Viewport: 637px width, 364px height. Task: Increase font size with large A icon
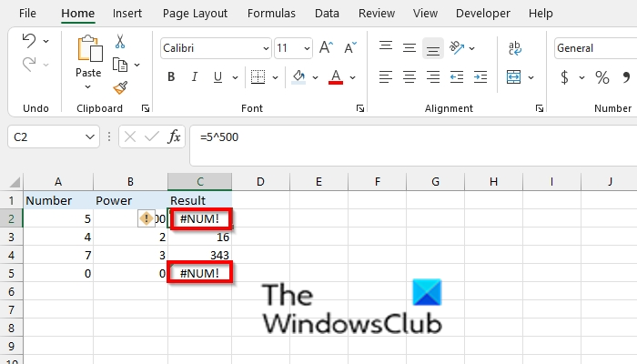pos(326,48)
